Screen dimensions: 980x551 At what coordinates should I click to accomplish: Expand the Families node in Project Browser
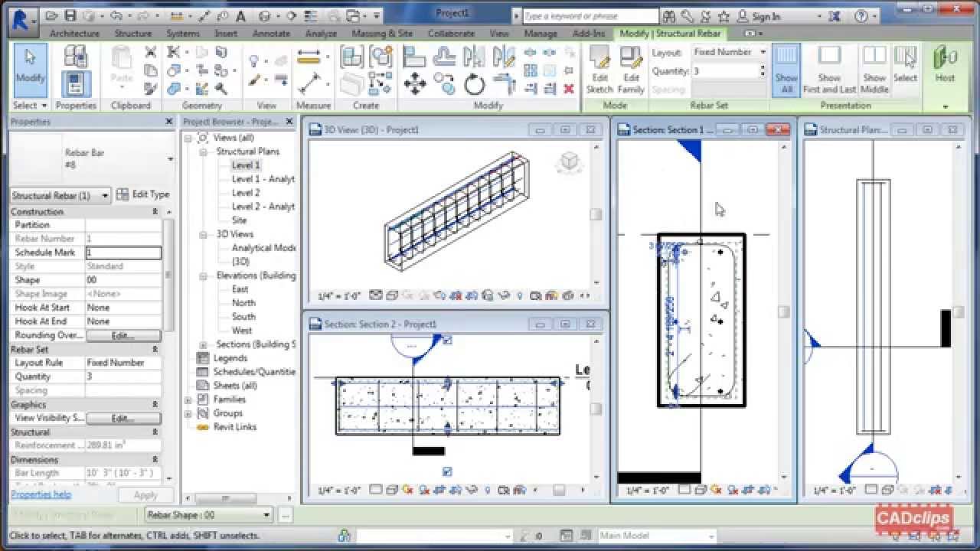[x=188, y=399]
